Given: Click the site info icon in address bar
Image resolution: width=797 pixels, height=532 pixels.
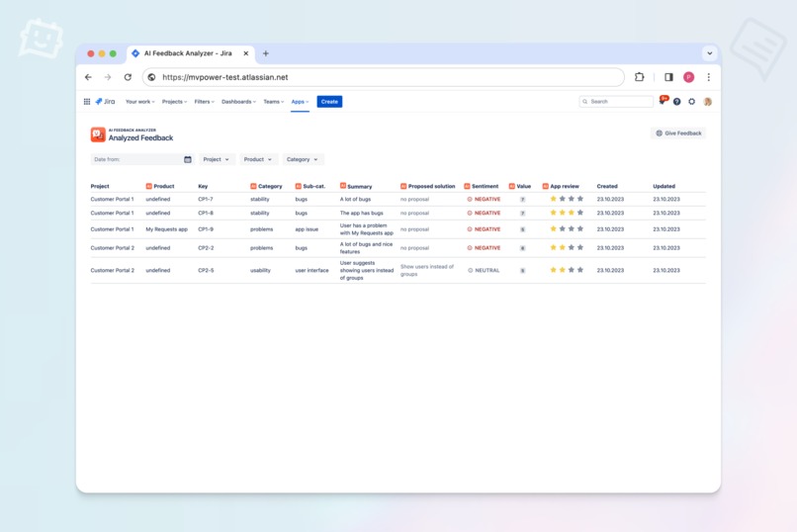Looking at the screenshot, I should pos(151,77).
